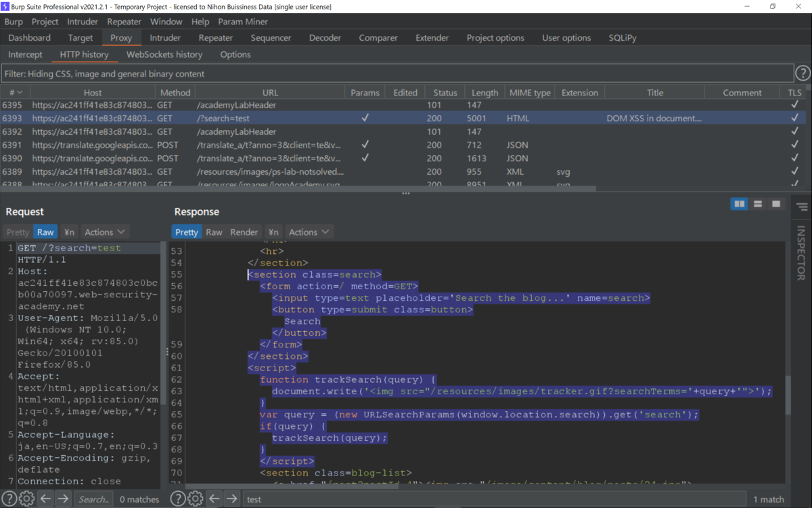This screenshot has height=508, width=812.
Task: Open the Burp menu
Action: 14,21
